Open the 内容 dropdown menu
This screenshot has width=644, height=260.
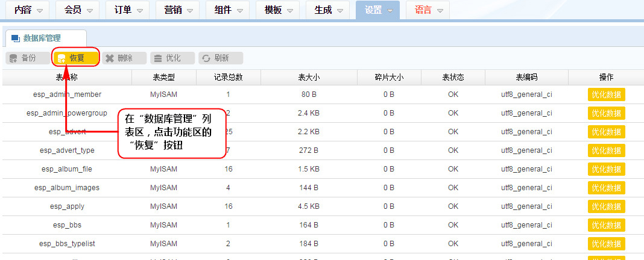pos(28,10)
